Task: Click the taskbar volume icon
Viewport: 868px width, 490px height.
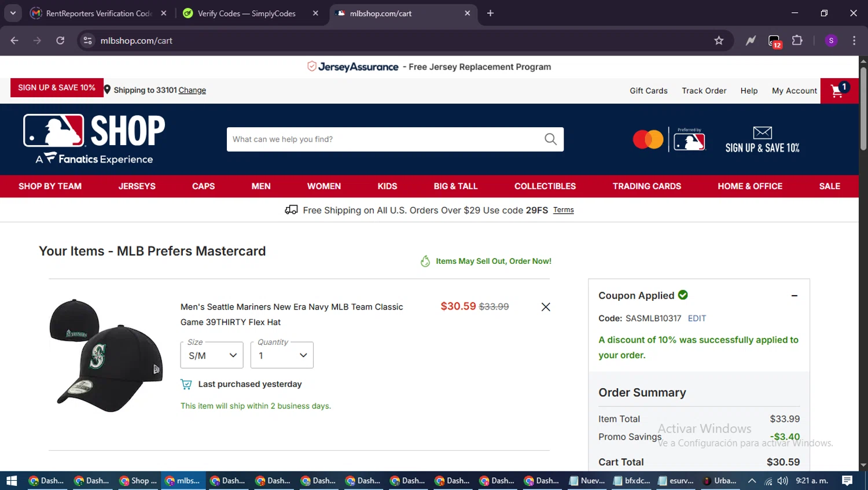Action: (782, 481)
